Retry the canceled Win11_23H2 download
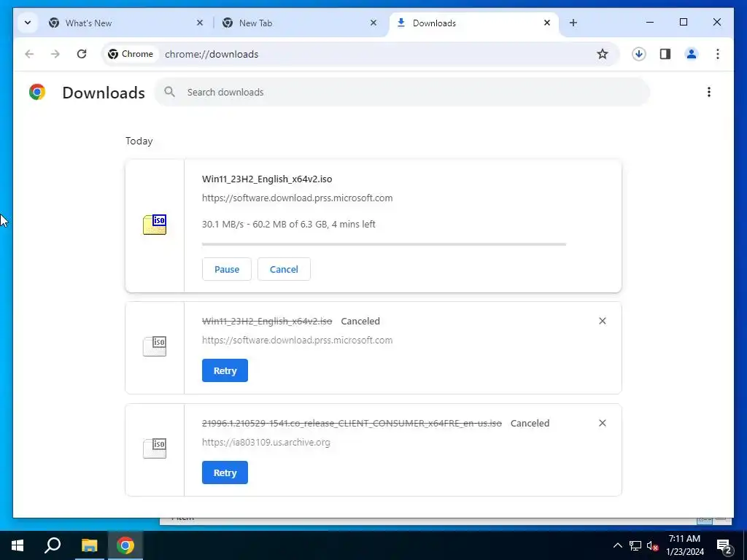Screen dimensions: 747x560 (225, 370)
